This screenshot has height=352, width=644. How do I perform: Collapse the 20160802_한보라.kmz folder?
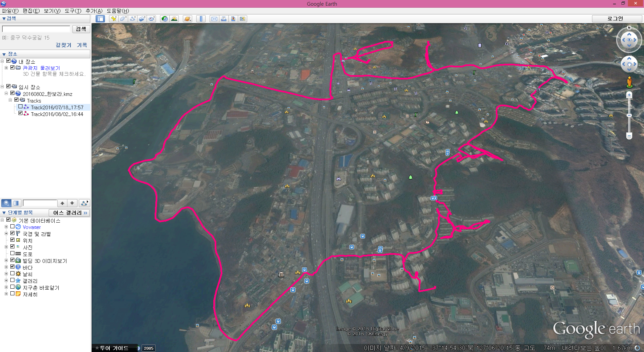(x=6, y=94)
